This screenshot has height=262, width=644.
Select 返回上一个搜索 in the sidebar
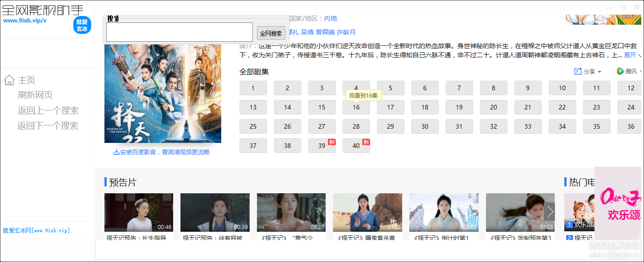point(48,110)
